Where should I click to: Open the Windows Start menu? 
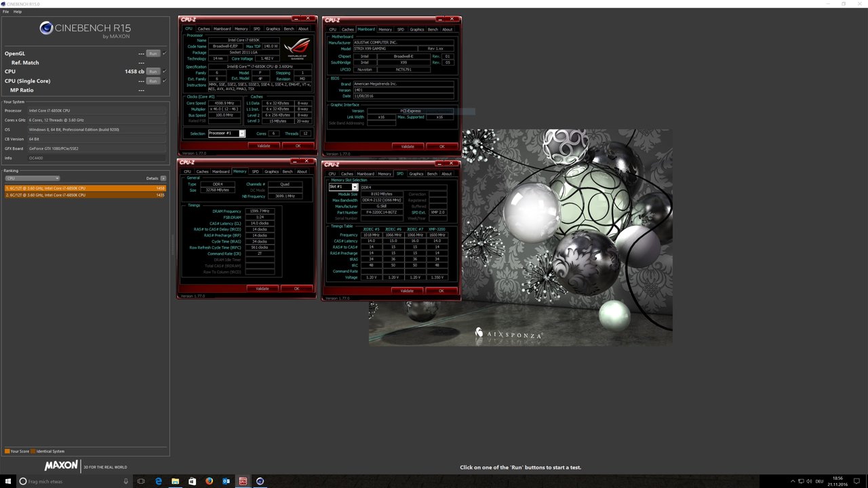coord(8,481)
